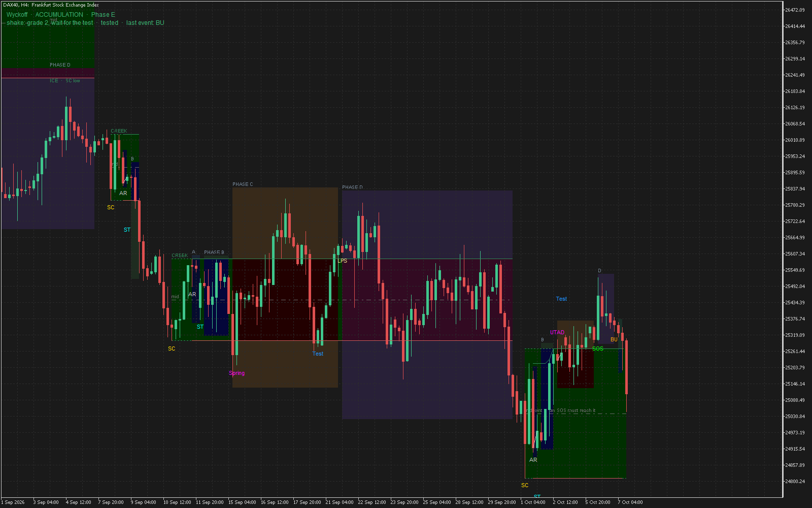Image resolution: width=812 pixels, height=508 pixels.
Task: Click the 'ICE' level label
Action: click(54, 81)
